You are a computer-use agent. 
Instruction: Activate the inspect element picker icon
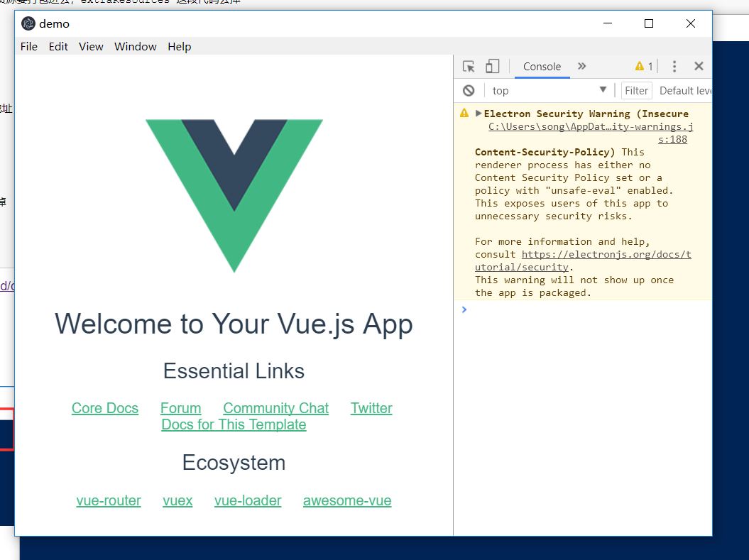469,66
